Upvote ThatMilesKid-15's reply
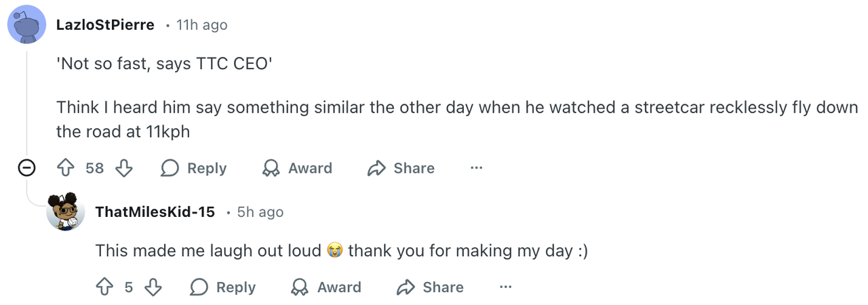Image resolution: width=868 pixels, height=305 pixels. pyautogui.click(x=104, y=287)
